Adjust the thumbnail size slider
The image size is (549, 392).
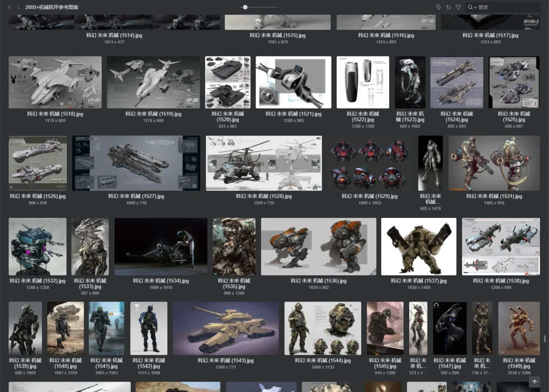click(x=245, y=7)
